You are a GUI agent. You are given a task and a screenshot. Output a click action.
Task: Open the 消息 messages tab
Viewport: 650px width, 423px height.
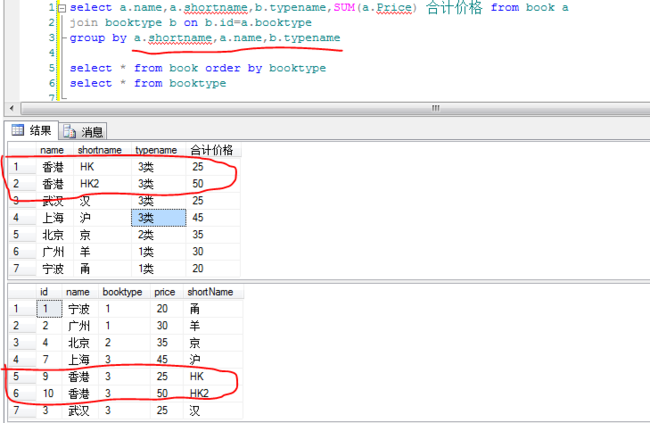[83, 131]
